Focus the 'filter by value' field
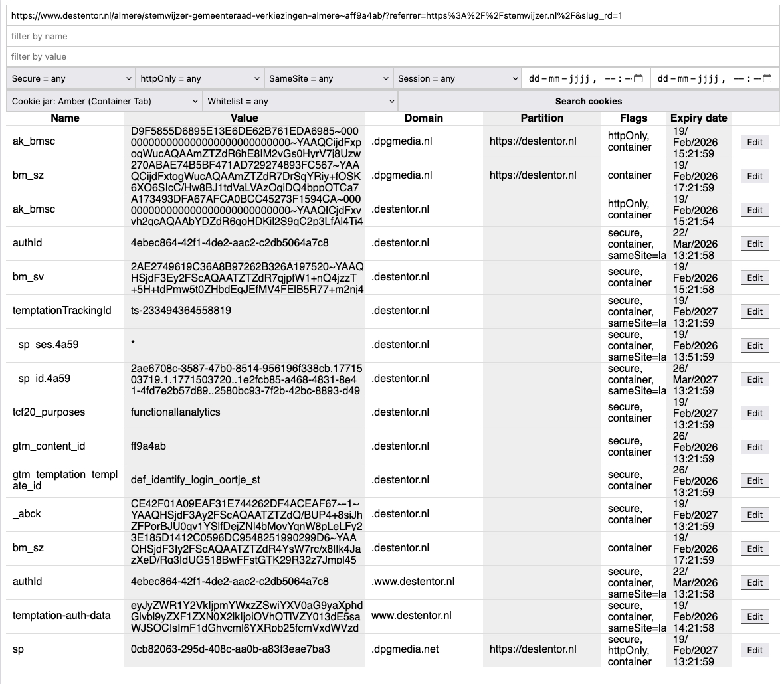 pos(392,56)
